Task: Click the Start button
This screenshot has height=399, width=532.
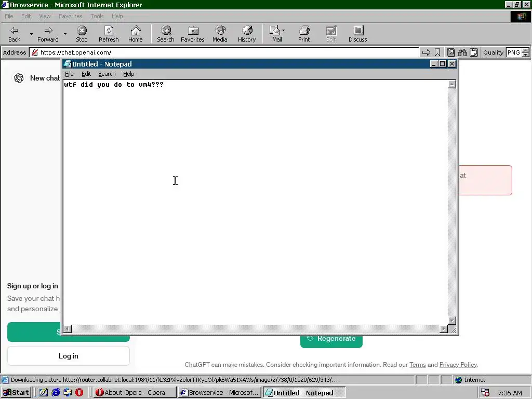Action: coord(16,393)
